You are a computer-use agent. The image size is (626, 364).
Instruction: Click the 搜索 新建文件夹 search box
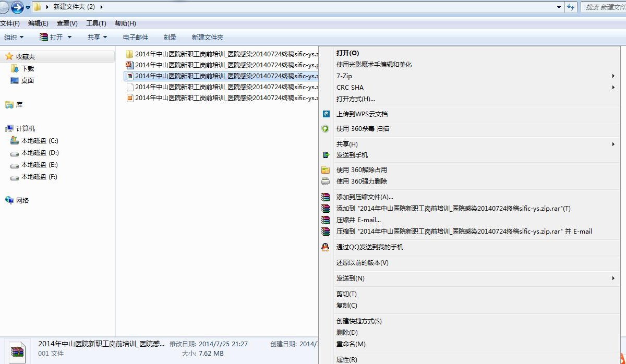pyautogui.click(x=603, y=7)
